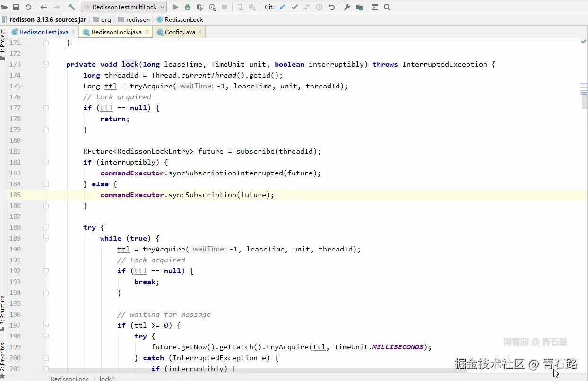This screenshot has width=588, height=381.
Task: Click the Git compare branches icon
Action: tap(307, 7)
